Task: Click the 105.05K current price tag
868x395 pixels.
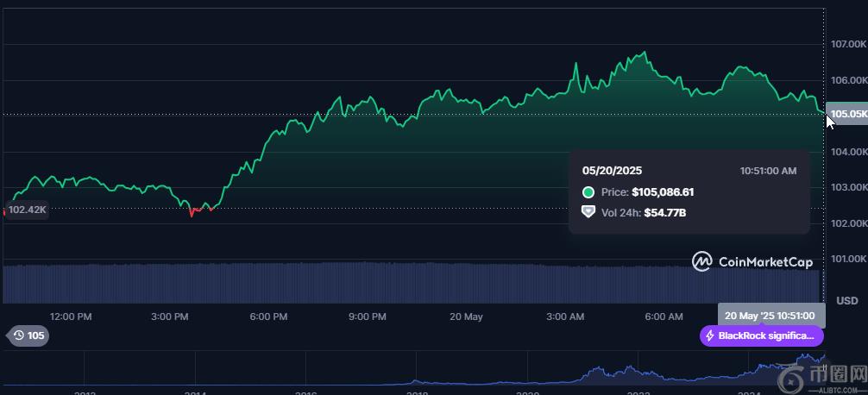Action: pos(846,114)
